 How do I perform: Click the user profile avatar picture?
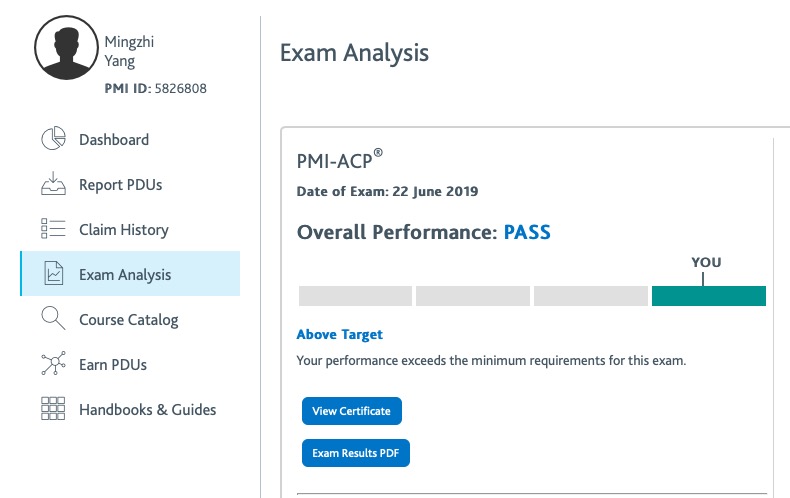point(66,47)
